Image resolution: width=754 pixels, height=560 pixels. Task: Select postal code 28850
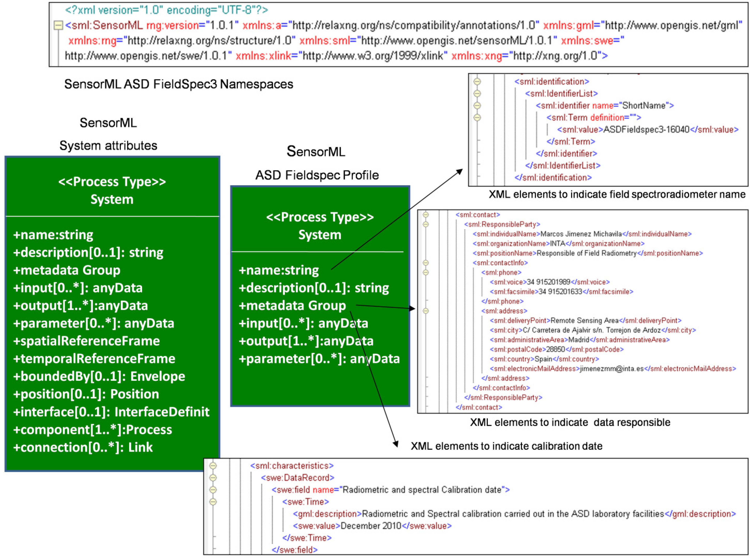tap(556, 350)
